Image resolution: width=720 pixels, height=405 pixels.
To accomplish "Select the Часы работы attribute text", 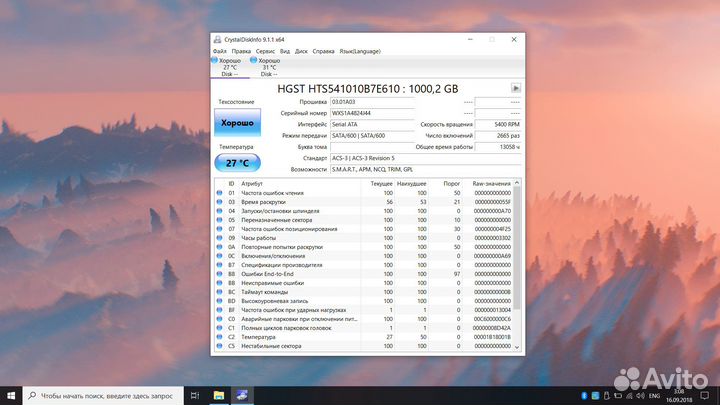I will pos(259,238).
